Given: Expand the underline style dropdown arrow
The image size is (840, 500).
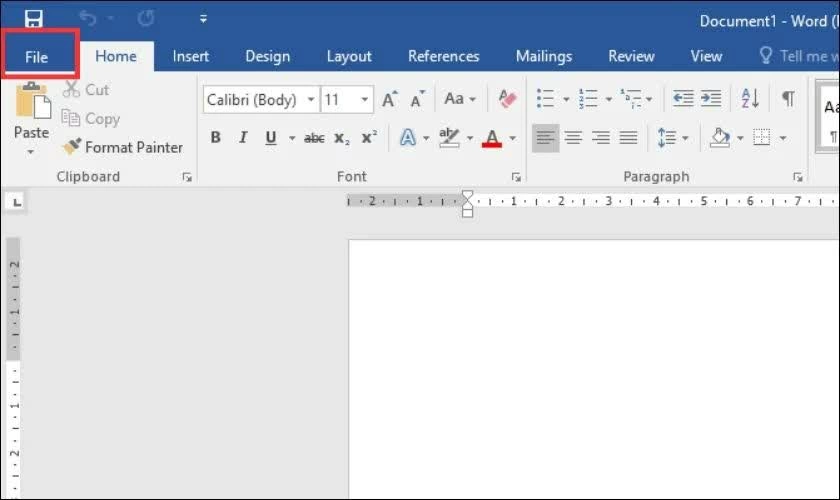Looking at the screenshot, I should click(x=292, y=138).
